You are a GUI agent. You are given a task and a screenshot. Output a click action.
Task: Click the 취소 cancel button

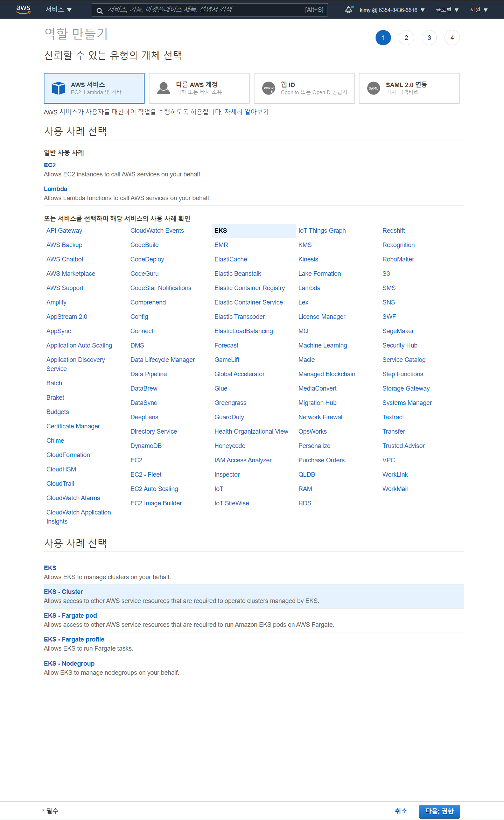(401, 811)
